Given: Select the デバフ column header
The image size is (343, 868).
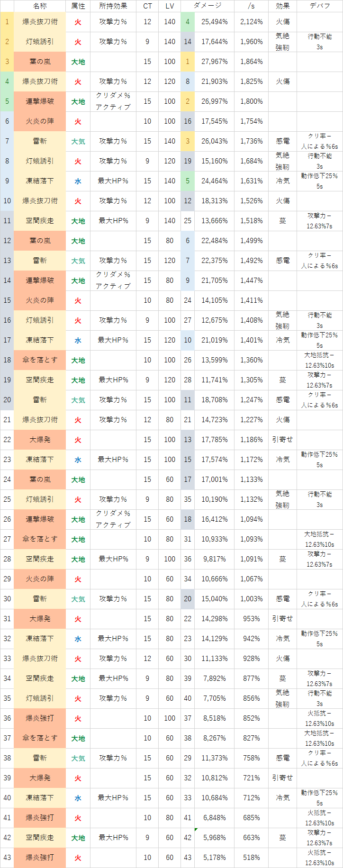Looking at the screenshot, I should pyautogui.click(x=320, y=6).
